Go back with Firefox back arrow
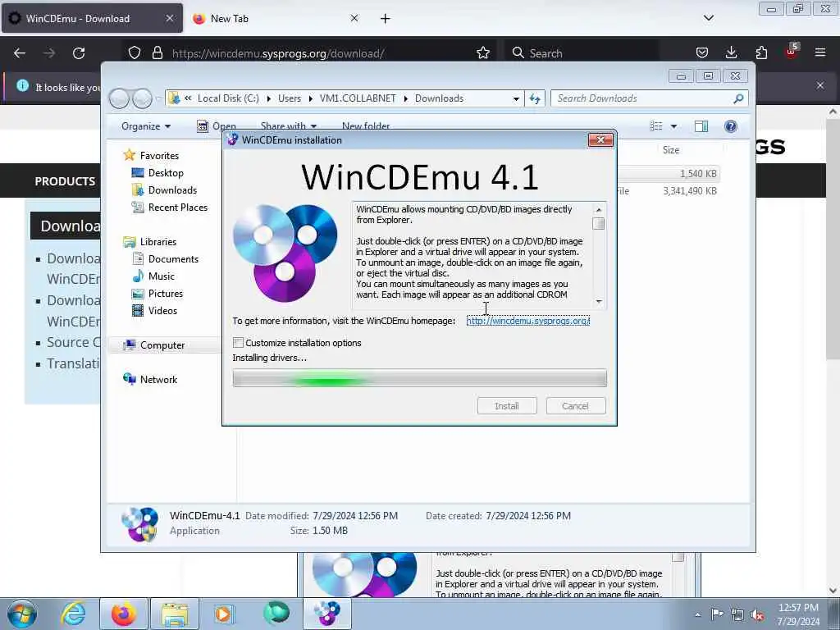Screen dimensions: 840x630 click(20, 53)
